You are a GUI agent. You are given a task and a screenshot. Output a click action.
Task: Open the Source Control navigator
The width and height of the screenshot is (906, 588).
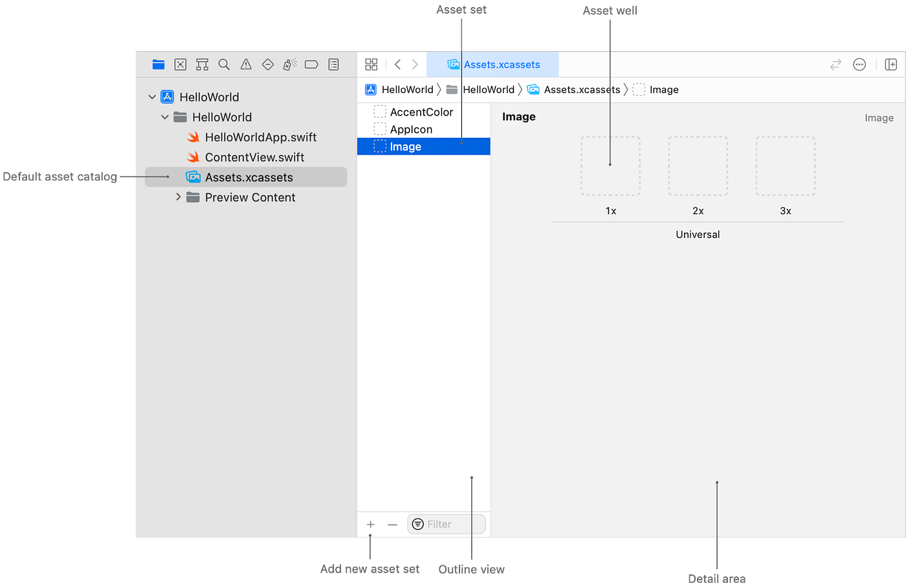click(181, 65)
